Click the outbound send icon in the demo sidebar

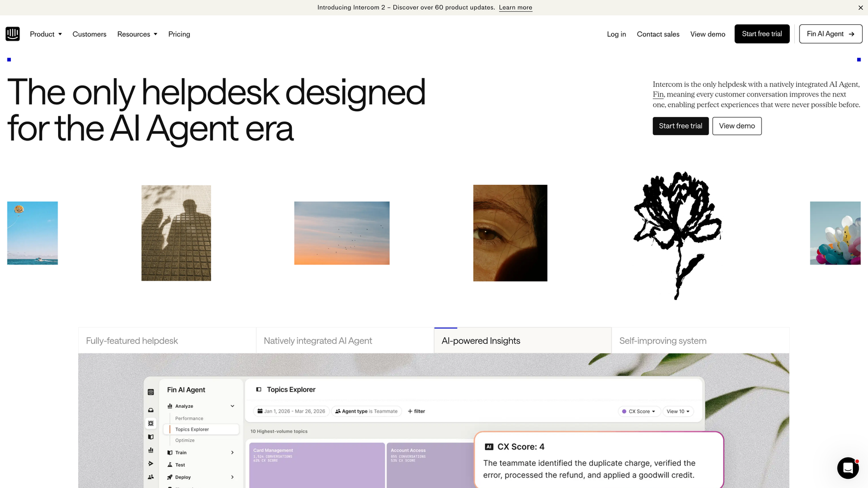(151, 464)
